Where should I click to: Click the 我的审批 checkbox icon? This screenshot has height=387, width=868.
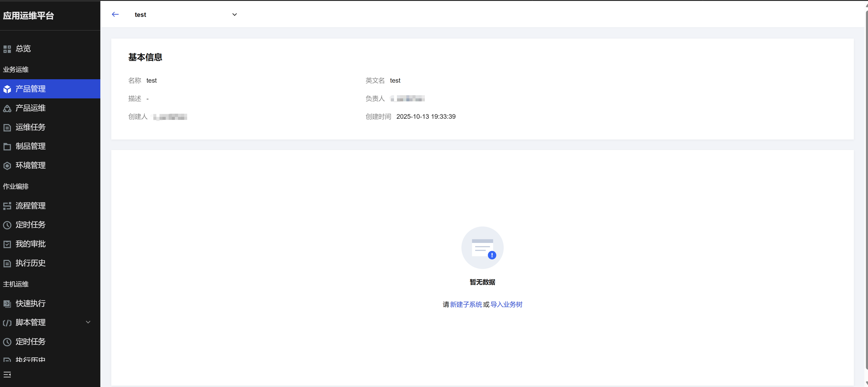pyautogui.click(x=7, y=244)
